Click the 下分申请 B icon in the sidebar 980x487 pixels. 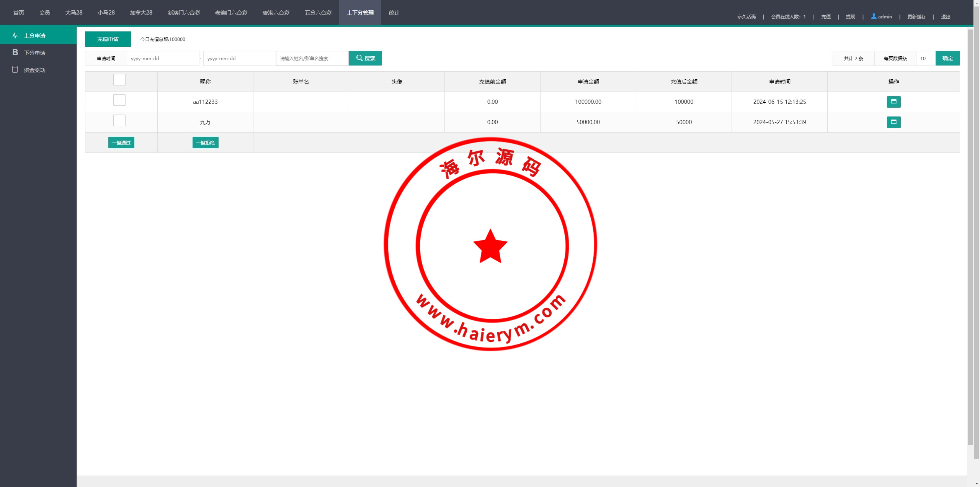click(15, 52)
